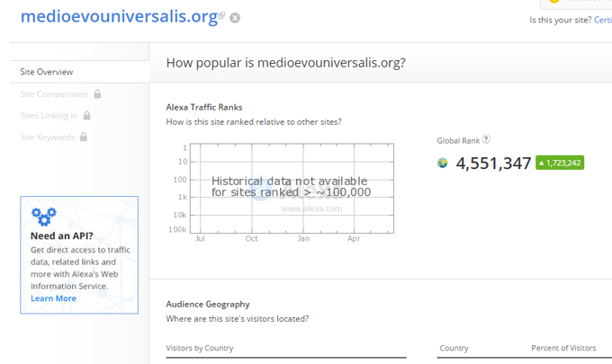Open the medioevouniversalis.org title link
The image size is (612, 364).
point(119,17)
